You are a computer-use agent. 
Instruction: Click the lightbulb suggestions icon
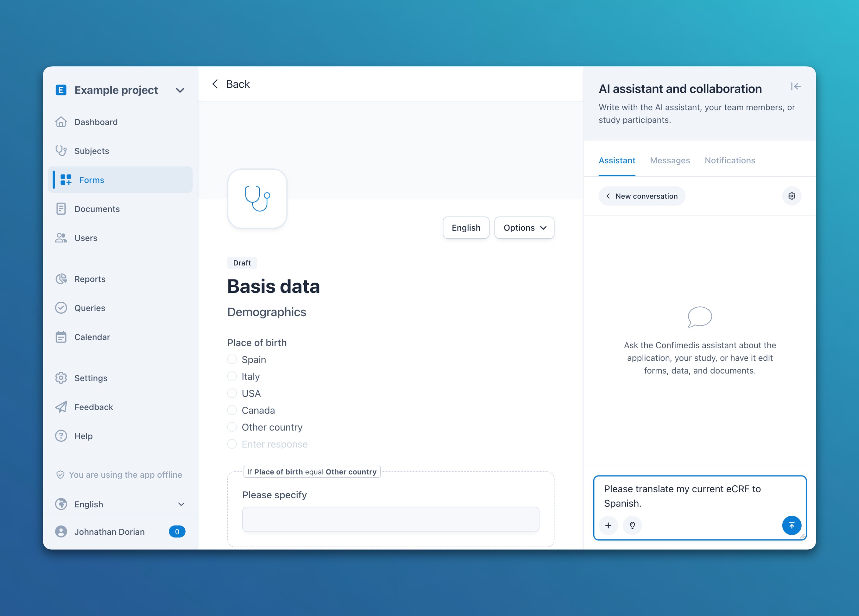tap(632, 526)
